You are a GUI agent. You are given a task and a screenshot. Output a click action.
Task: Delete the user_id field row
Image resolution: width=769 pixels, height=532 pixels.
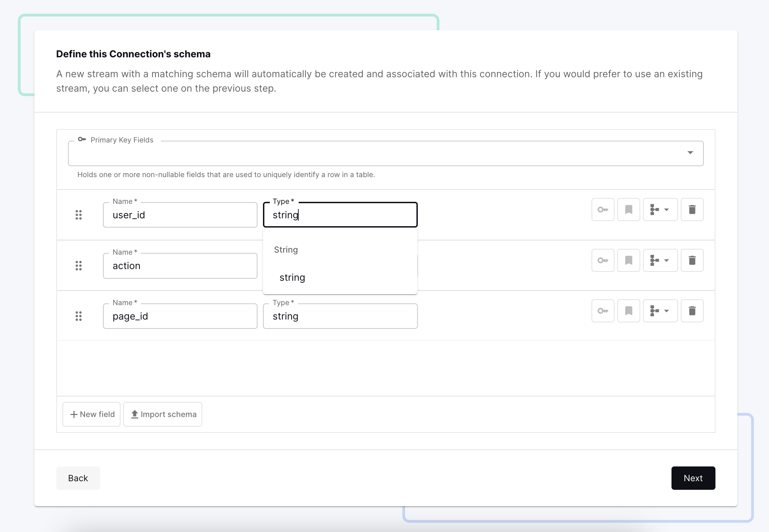click(x=692, y=209)
